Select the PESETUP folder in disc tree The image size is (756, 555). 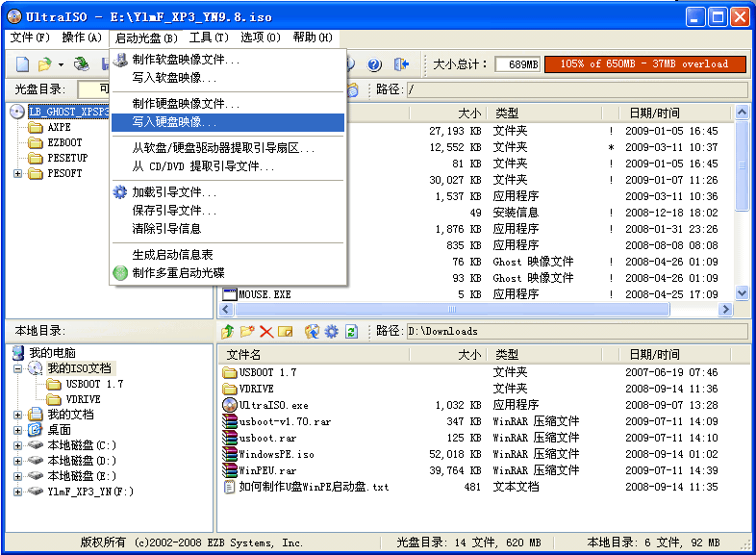coord(67,158)
